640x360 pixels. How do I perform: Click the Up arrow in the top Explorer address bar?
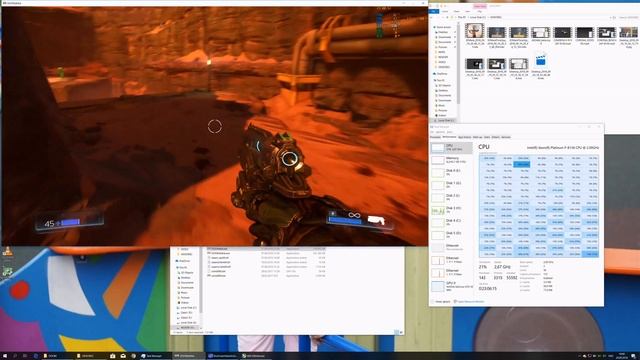[447, 18]
